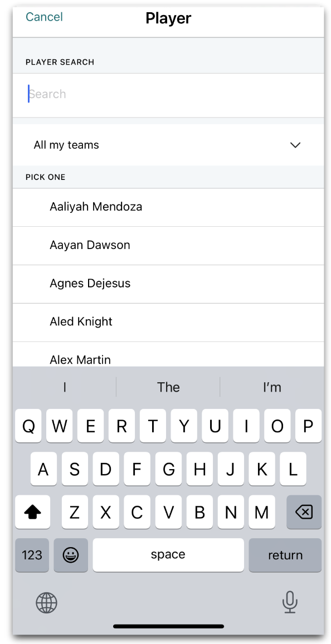Click the chevron beside All my teams
The height and width of the screenshot is (644, 331).
click(295, 145)
